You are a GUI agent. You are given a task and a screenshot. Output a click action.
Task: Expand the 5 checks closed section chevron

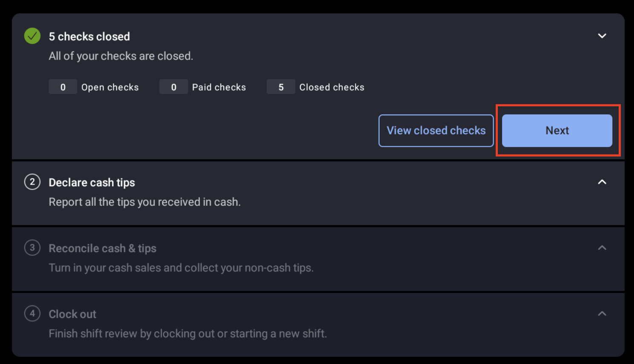click(x=602, y=36)
